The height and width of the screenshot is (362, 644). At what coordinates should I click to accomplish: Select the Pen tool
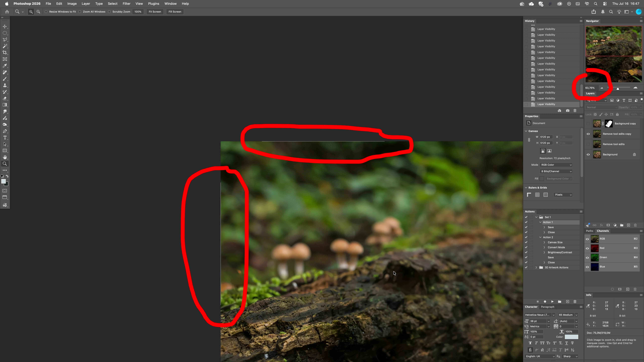5,131
